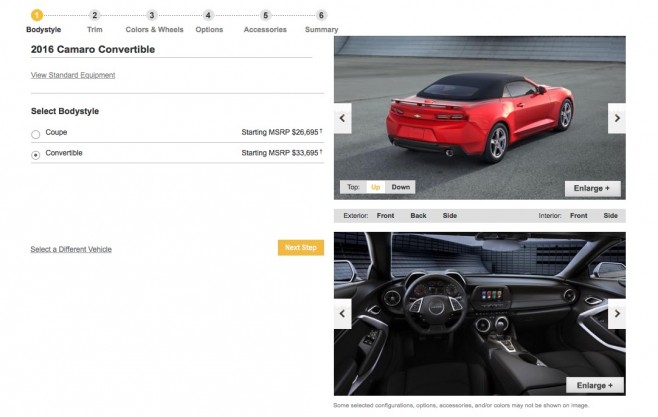Switch exterior view to Back
Viewport: 658px width, 417px height.
(418, 216)
